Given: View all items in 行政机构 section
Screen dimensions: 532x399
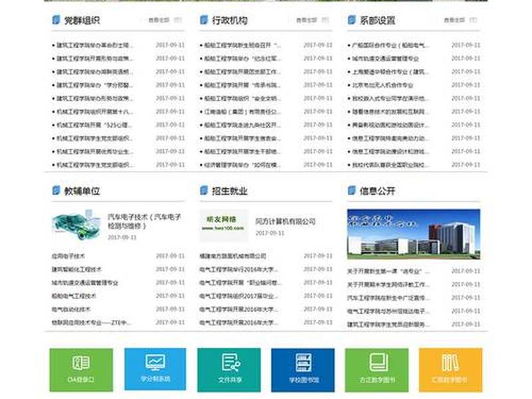Looking at the screenshot, I should pyautogui.click(x=307, y=21).
